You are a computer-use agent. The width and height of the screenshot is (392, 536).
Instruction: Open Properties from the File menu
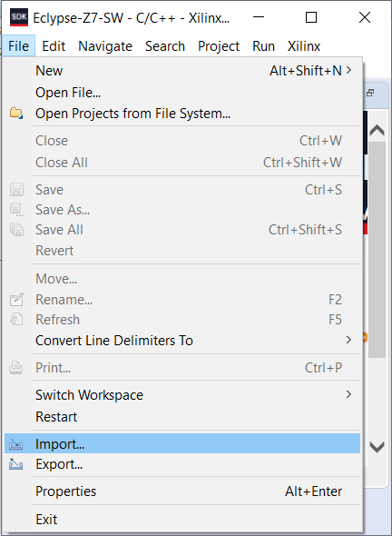click(182, 491)
